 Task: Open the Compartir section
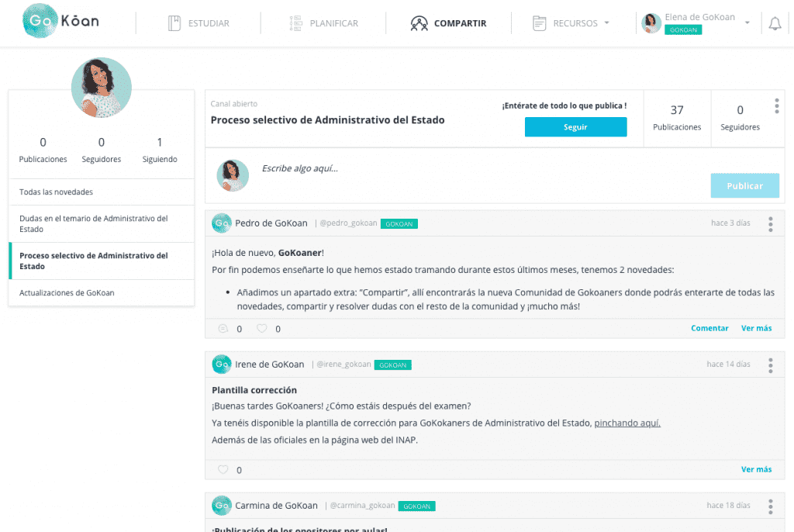[448, 23]
